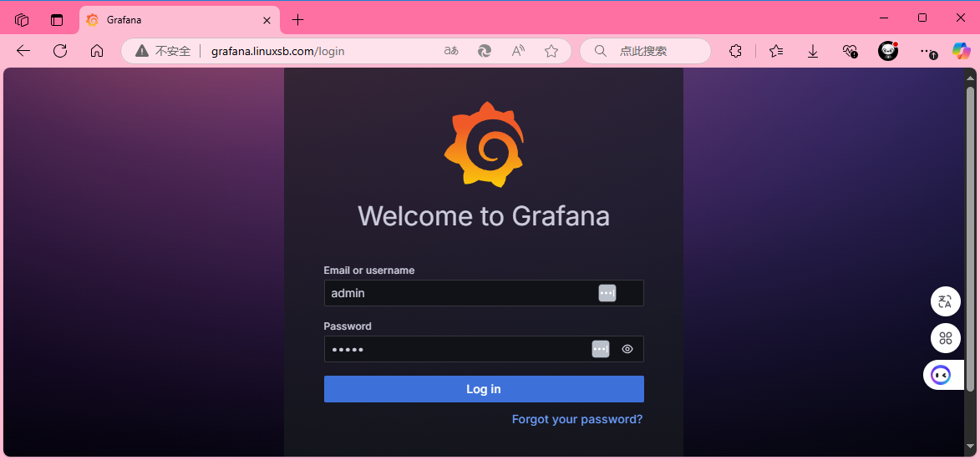
Task: Click the Email or username label
Action: click(368, 270)
